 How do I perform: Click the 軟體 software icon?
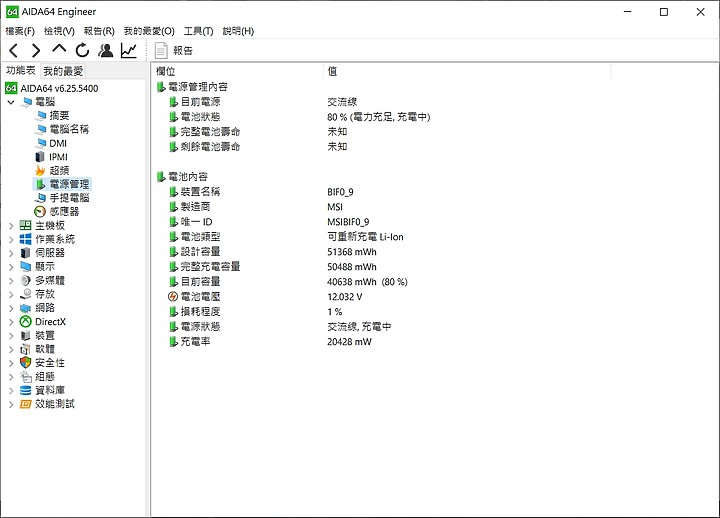point(26,349)
